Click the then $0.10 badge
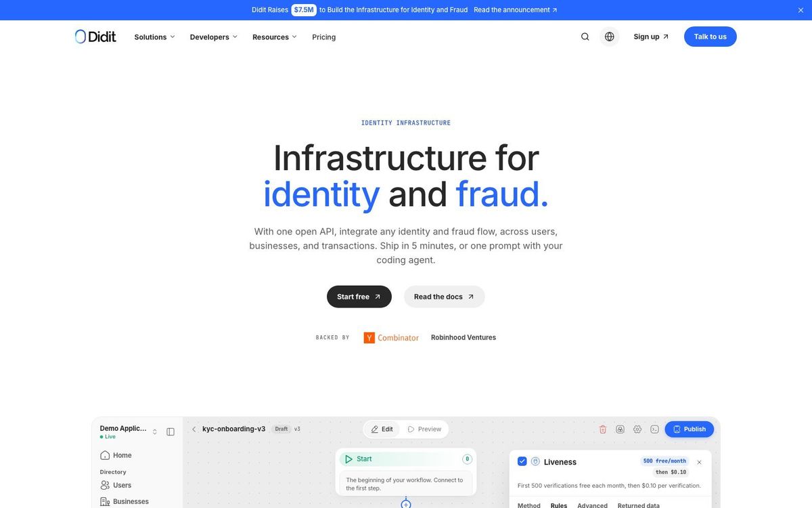Screen dimensions: 812x508 [671, 472]
